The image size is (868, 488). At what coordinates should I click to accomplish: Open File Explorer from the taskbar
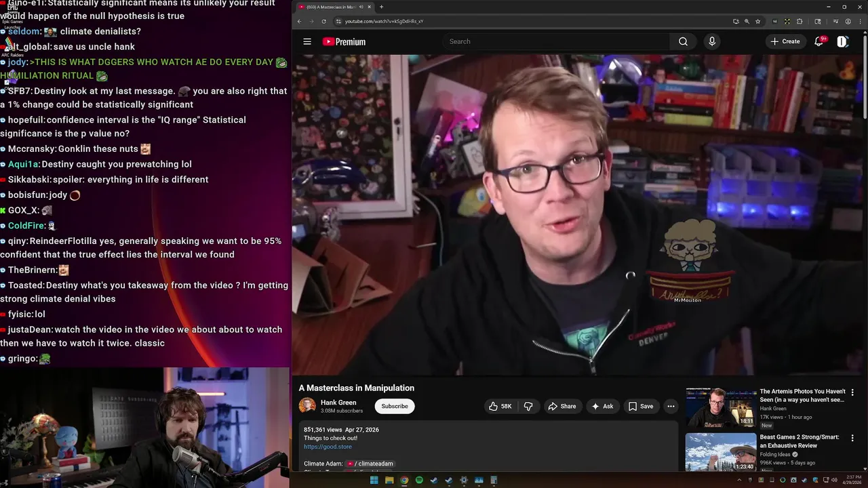pos(389,481)
